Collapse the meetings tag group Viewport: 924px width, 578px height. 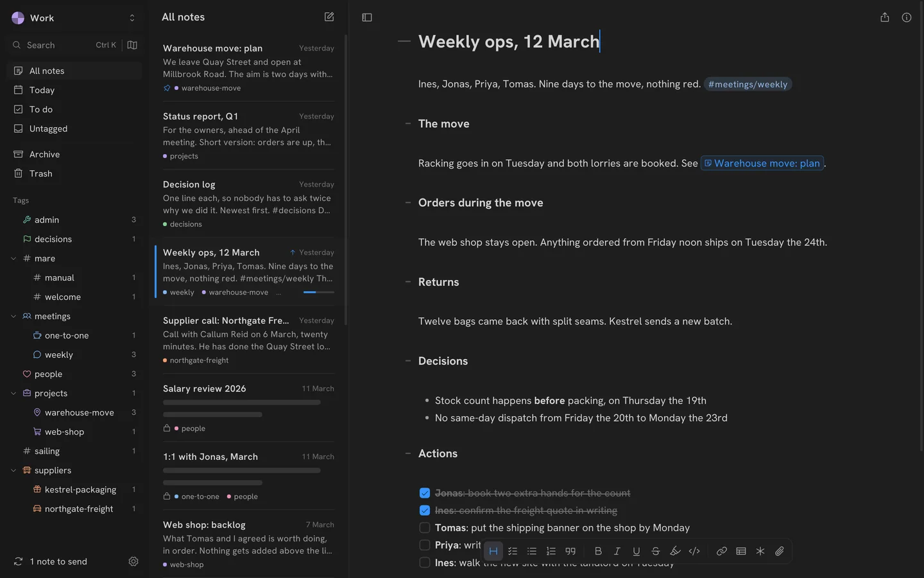[x=13, y=316]
